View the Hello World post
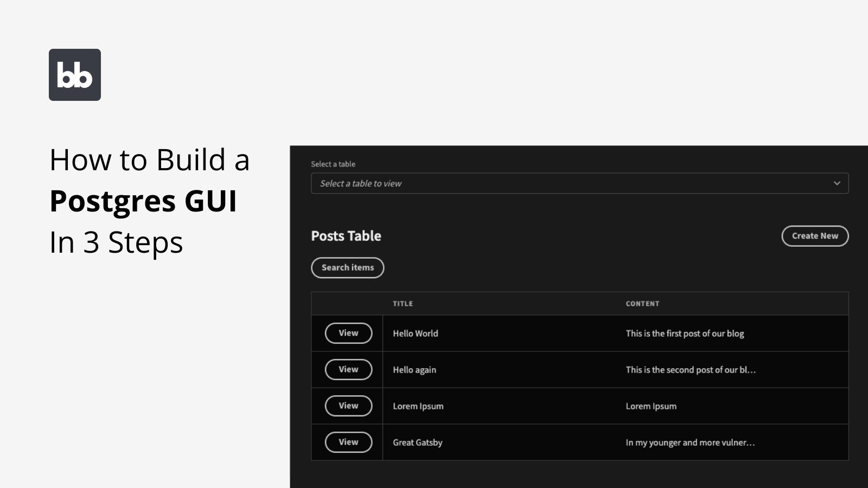This screenshot has width=868, height=488. tap(348, 333)
